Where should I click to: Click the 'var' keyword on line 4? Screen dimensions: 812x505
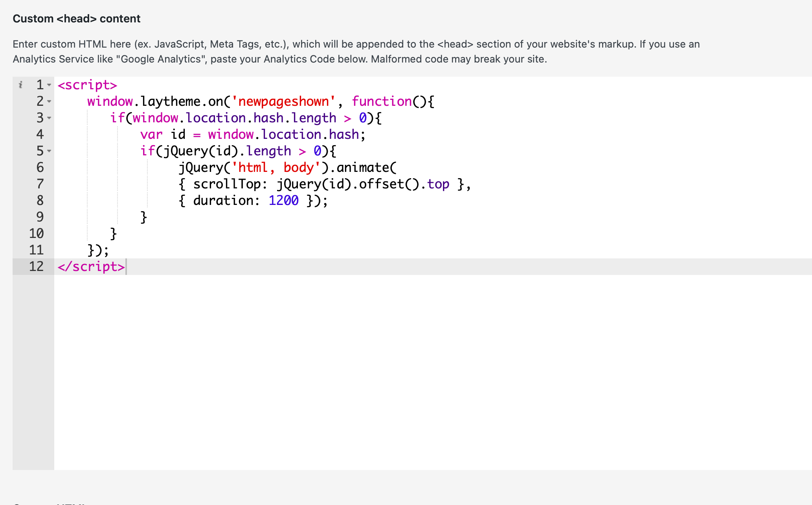pyautogui.click(x=151, y=135)
